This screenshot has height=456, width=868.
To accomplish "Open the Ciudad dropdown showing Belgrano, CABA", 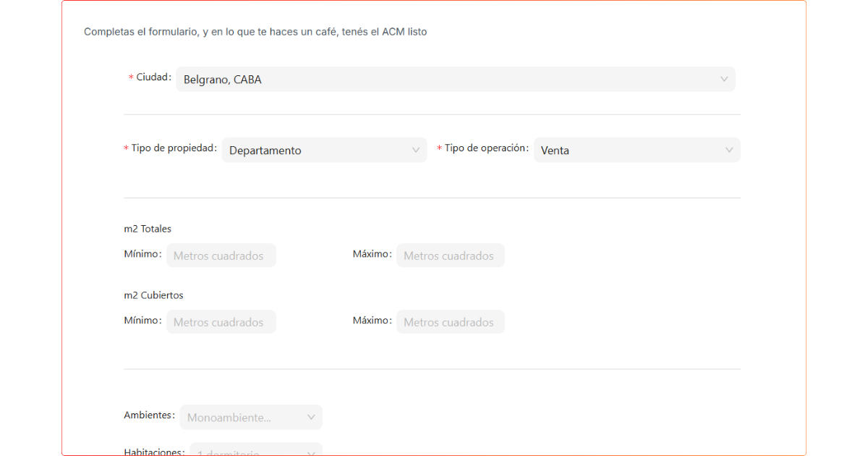I will coord(448,80).
